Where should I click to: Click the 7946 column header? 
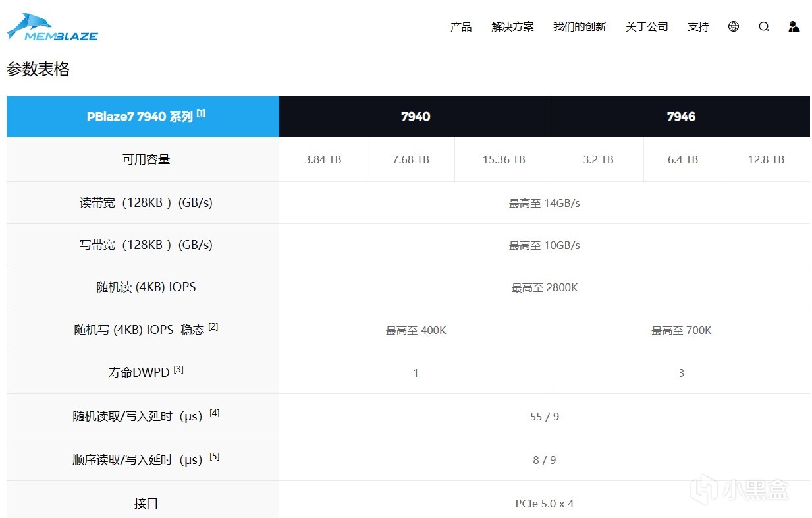pos(681,117)
